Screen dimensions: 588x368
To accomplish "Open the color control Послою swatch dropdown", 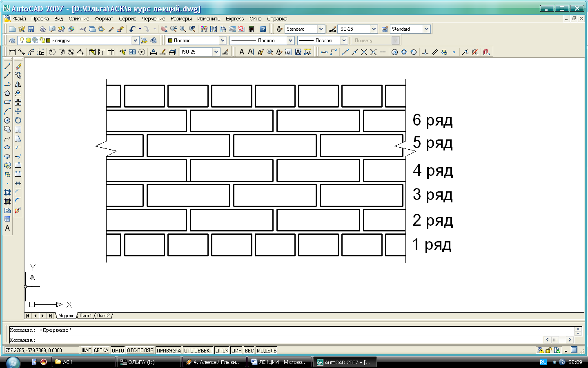I will (223, 40).
